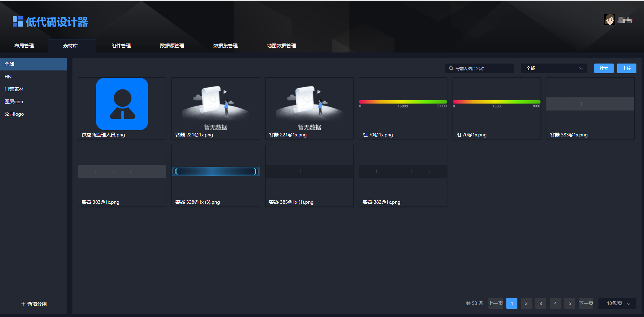
Task: Switch to the 布局管理 tab
Action: [x=24, y=46]
